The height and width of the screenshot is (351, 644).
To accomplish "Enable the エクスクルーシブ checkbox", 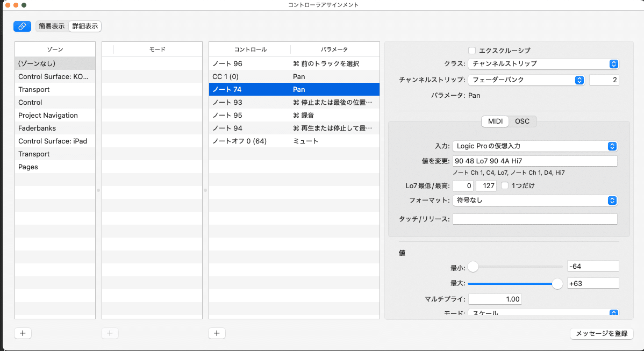I will (471, 50).
